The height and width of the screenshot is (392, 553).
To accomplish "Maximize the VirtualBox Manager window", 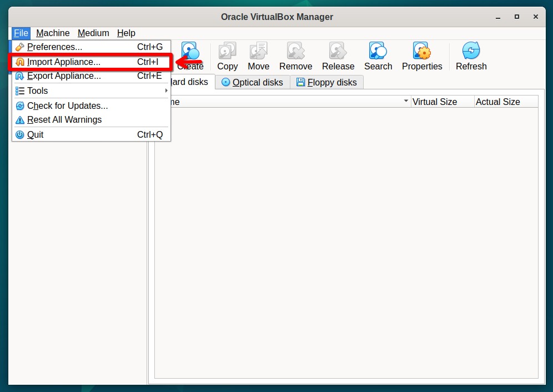I will pos(517,17).
